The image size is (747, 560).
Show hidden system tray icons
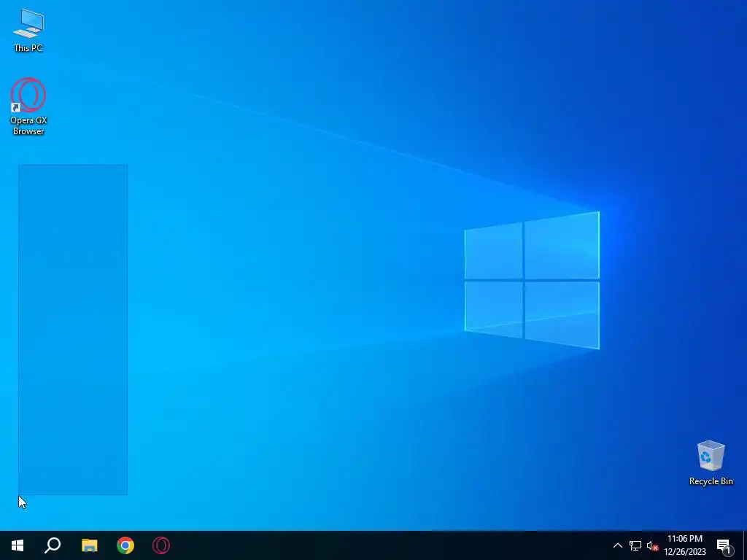point(617,545)
